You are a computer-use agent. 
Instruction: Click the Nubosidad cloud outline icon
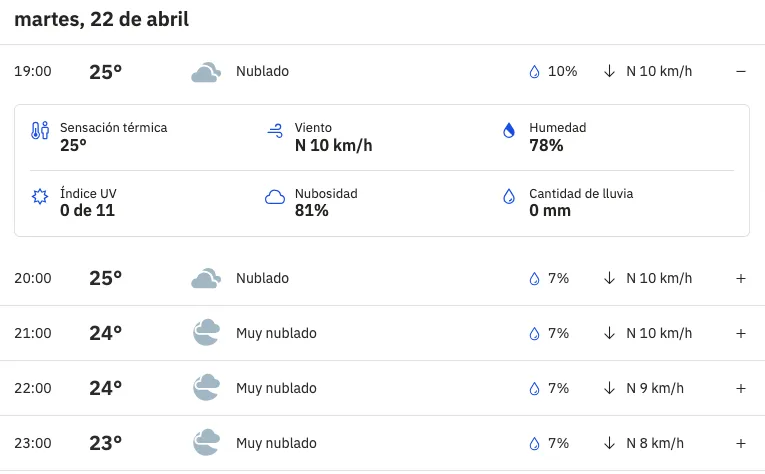pyautogui.click(x=275, y=197)
